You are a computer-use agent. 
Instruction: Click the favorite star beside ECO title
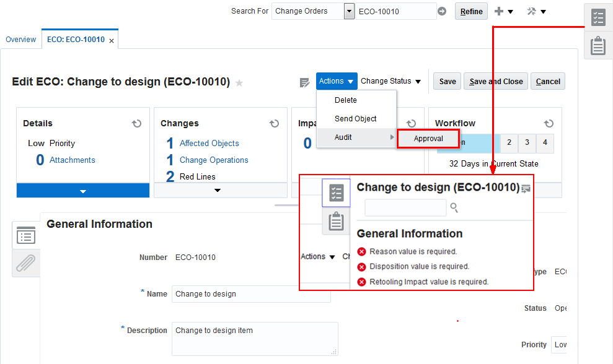pyautogui.click(x=239, y=83)
